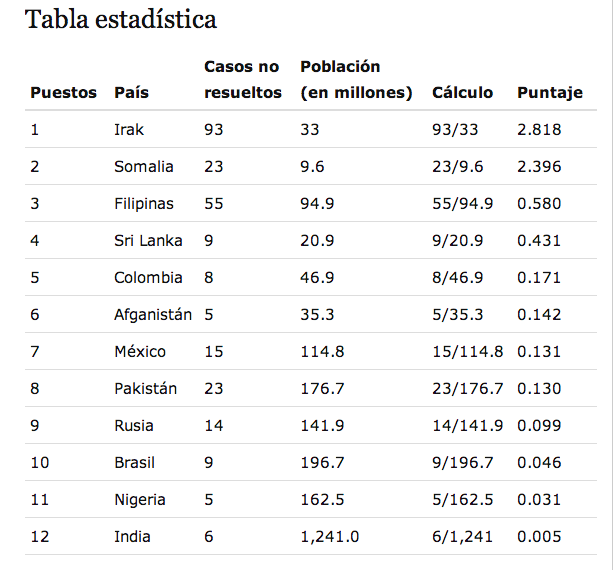The width and height of the screenshot is (614, 570).
Task: Click the "Brasil" country cell
Action: (134, 463)
